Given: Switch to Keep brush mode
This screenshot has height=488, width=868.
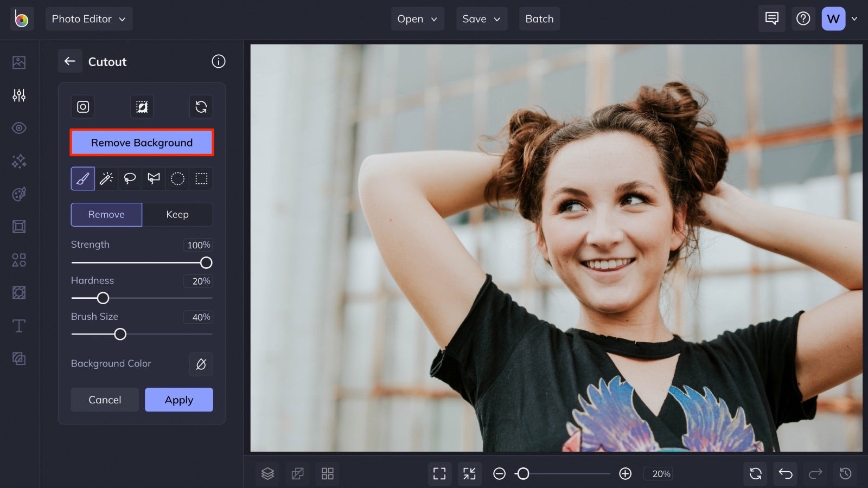Looking at the screenshot, I should click(177, 214).
